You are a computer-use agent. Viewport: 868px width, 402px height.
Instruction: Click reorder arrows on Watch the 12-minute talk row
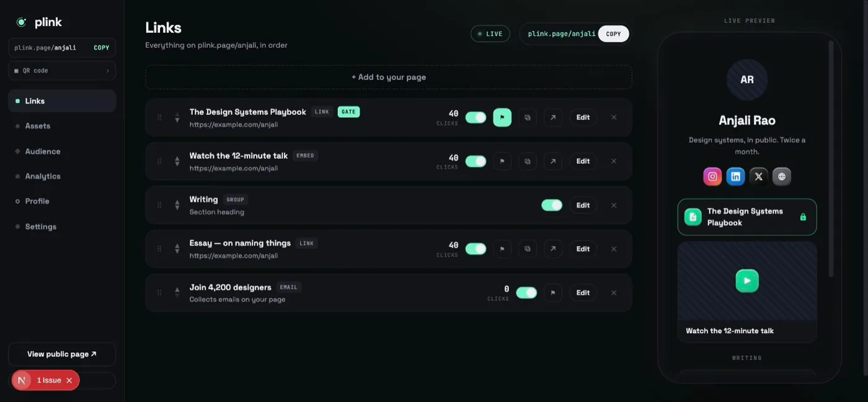(x=177, y=161)
